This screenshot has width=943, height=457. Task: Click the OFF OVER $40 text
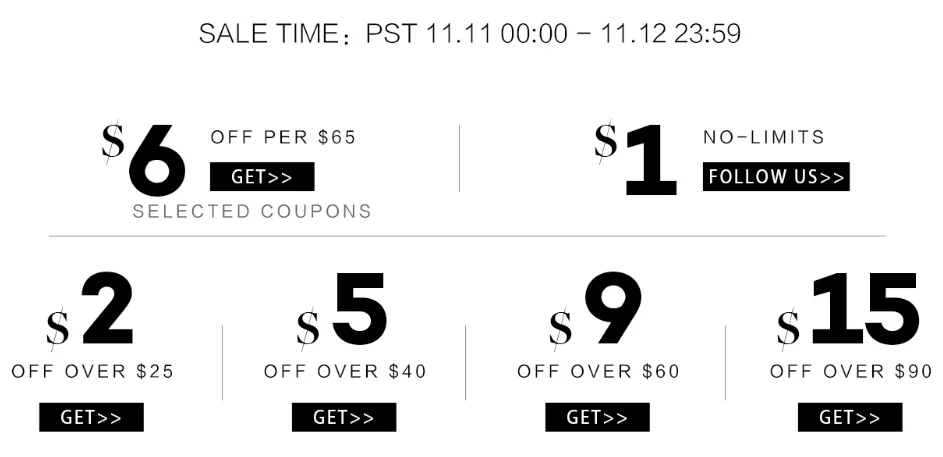click(x=345, y=372)
